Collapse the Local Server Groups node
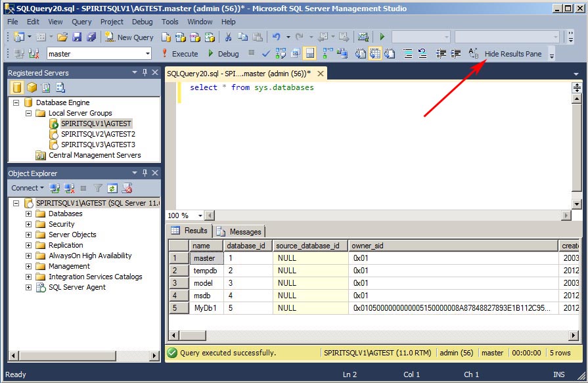 (28, 113)
